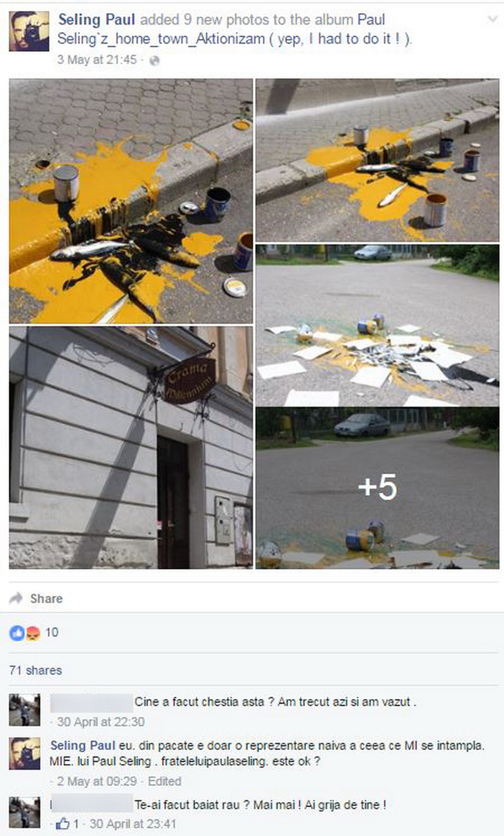The width and height of the screenshot is (504, 836).
Task: Open the first commenter's profile picture
Action: tap(25, 710)
